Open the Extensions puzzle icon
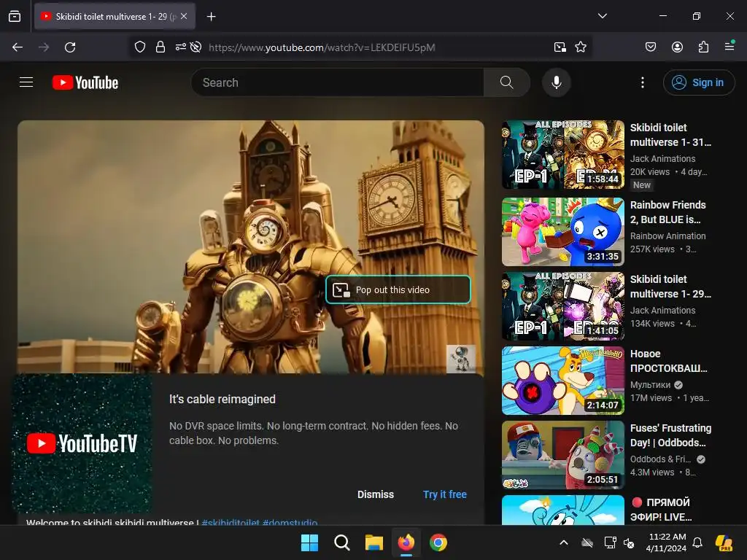Viewport: 747px width, 560px height. (x=703, y=47)
